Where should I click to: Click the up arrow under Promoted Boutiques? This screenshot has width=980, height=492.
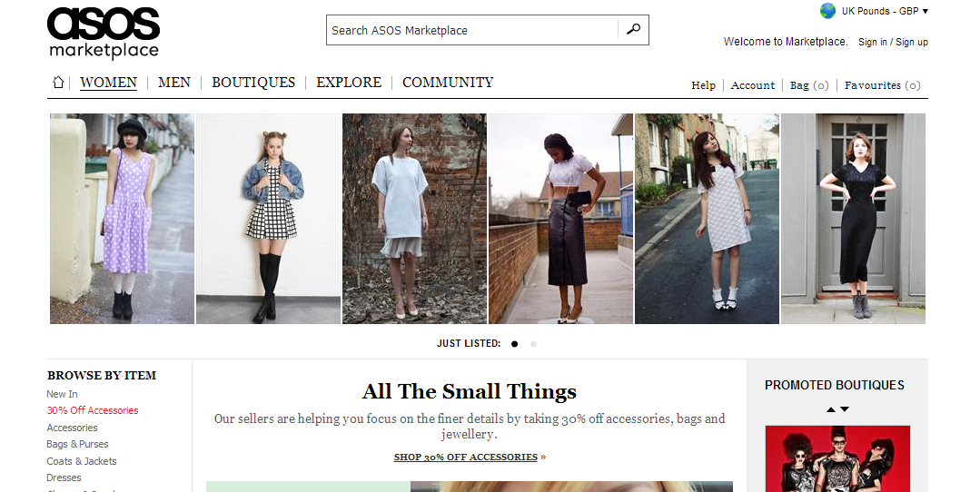click(x=830, y=409)
